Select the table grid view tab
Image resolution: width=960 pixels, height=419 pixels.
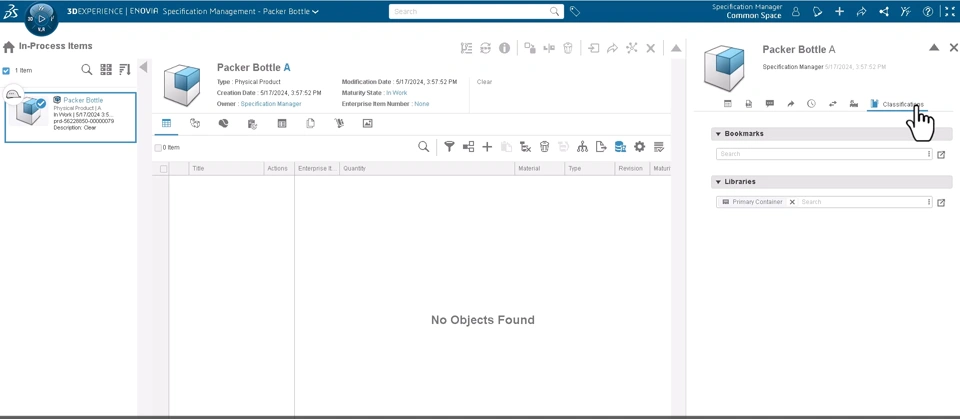(x=166, y=123)
